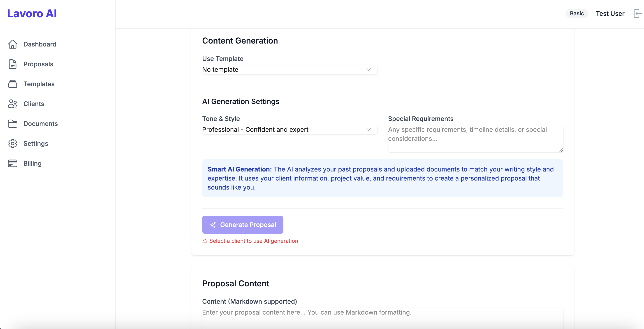644x329 pixels.
Task: Select the Clients people icon
Action: [13, 104]
